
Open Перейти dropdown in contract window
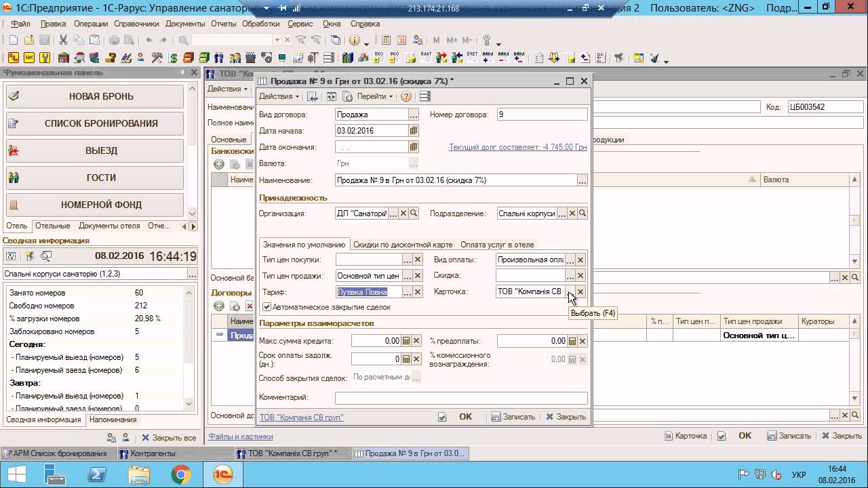[x=375, y=96]
